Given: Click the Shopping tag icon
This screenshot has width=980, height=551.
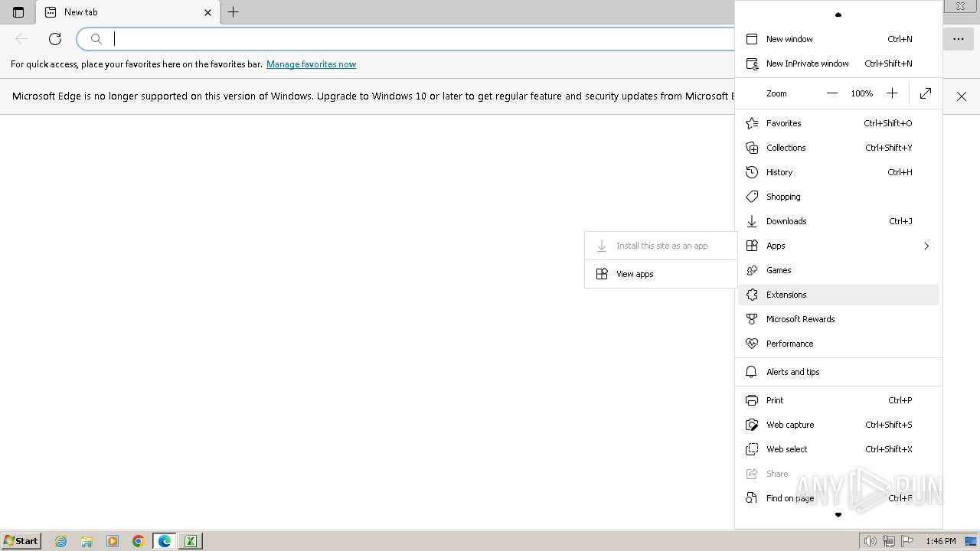Looking at the screenshot, I should [752, 197].
